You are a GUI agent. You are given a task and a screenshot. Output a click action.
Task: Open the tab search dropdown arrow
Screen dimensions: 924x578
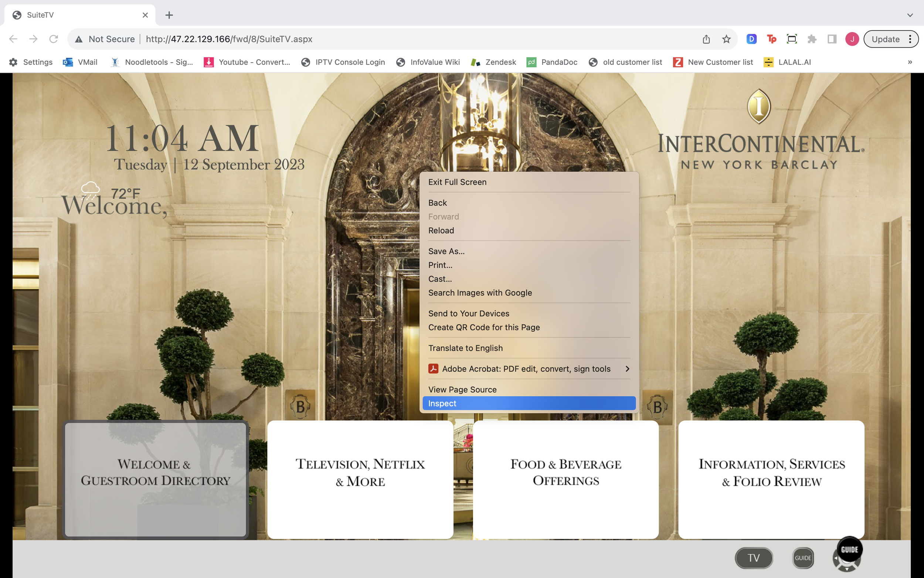pyautogui.click(x=910, y=15)
